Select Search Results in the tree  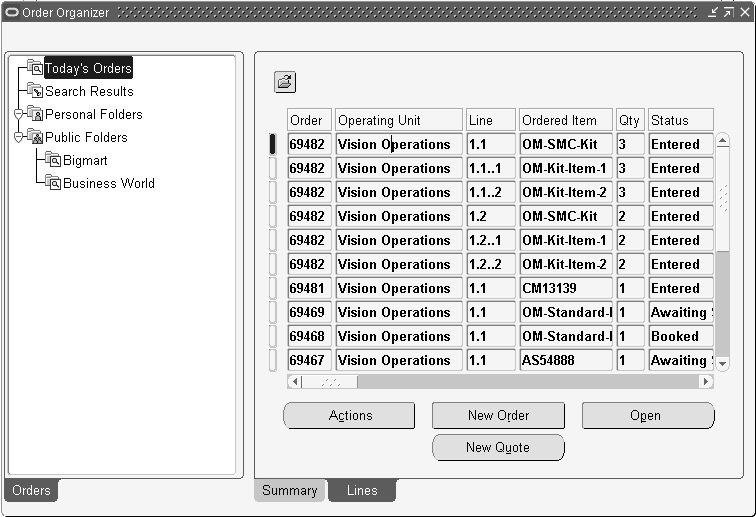point(89,91)
